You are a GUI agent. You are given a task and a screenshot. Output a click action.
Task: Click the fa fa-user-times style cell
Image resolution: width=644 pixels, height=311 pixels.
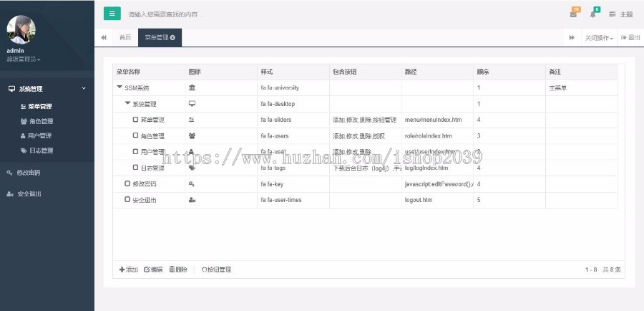(293, 200)
